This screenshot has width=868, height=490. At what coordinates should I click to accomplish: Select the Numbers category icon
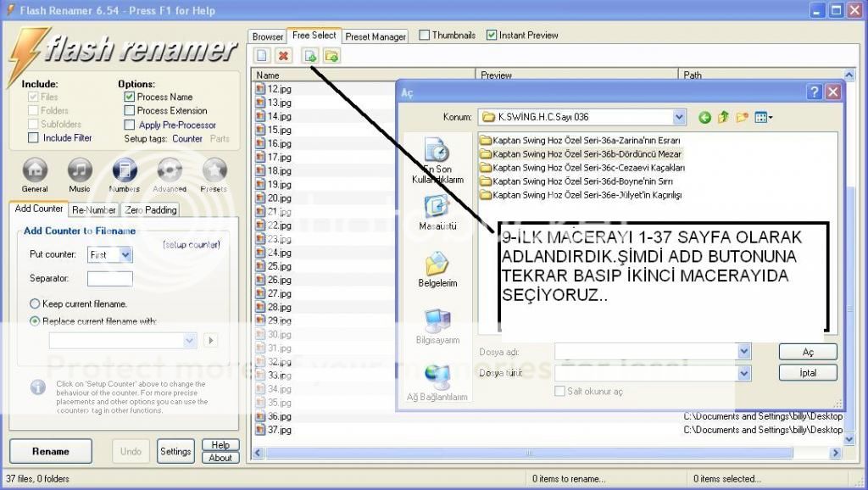click(125, 170)
